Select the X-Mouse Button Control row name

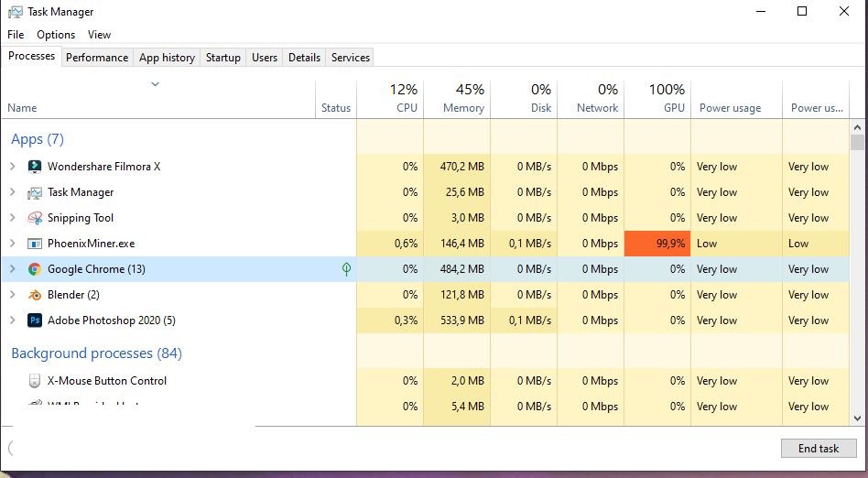(x=107, y=381)
